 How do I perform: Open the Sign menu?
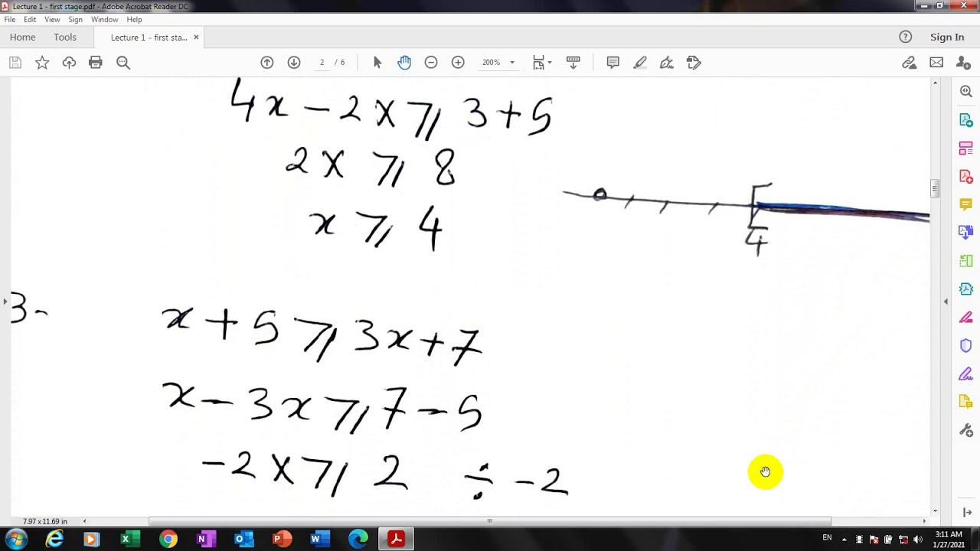point(75,19)
